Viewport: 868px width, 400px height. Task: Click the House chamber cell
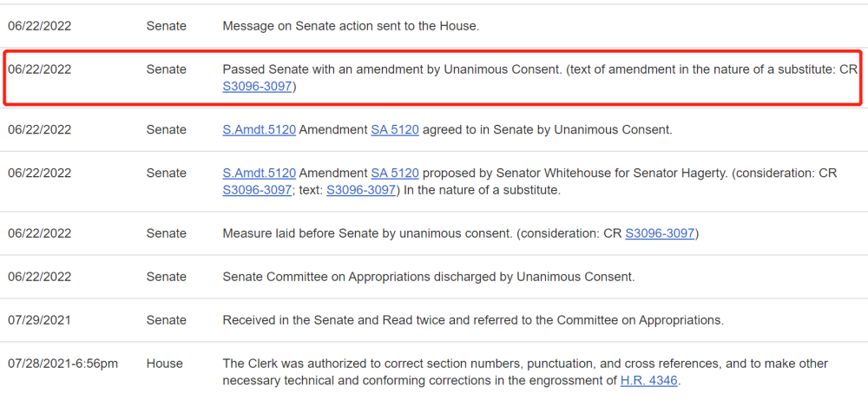165,364
